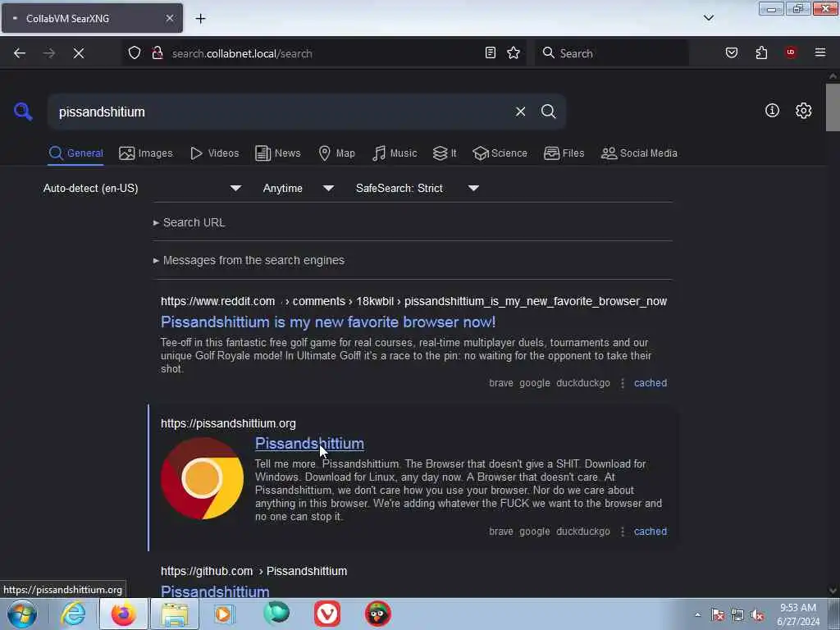Viewport: 840px width, 630px height.
Task: Launch Internet Explorer from taskbar
Action: (x=73, y=614)
